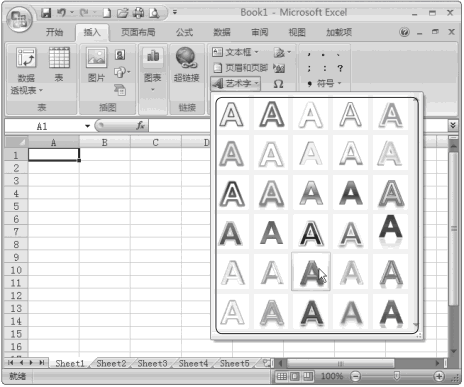
Task: Insert a PivotTable (数据透视表)
Action: coord(26,71)
